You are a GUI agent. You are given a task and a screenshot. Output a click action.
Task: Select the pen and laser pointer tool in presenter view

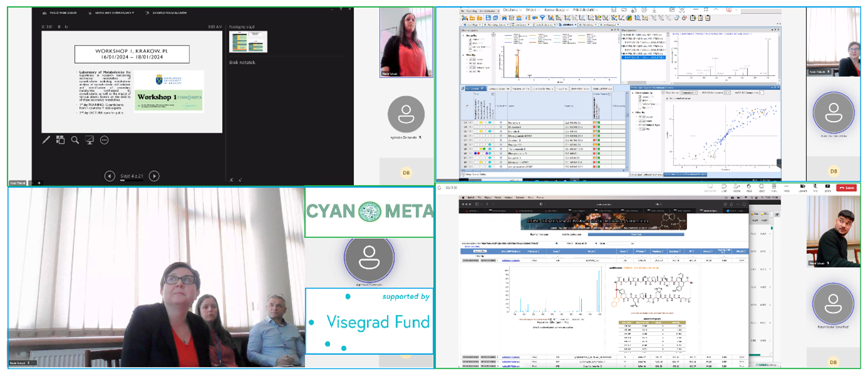(x=46, y=140)
